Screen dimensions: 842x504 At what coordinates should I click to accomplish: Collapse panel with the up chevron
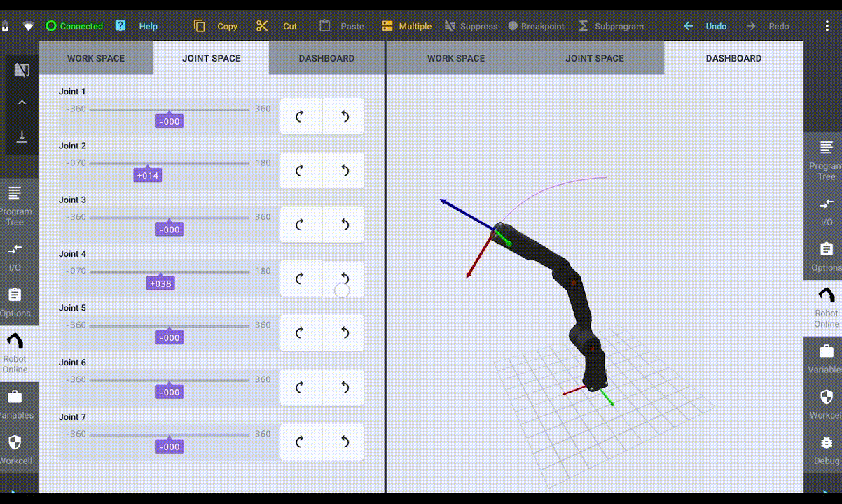pos(22,102)
